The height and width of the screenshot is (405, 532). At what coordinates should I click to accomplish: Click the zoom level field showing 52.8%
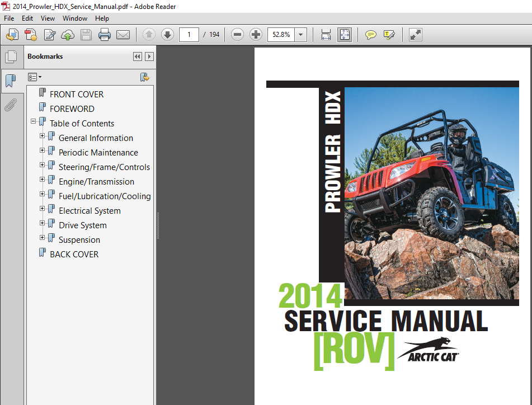click(x=281, y=35)
